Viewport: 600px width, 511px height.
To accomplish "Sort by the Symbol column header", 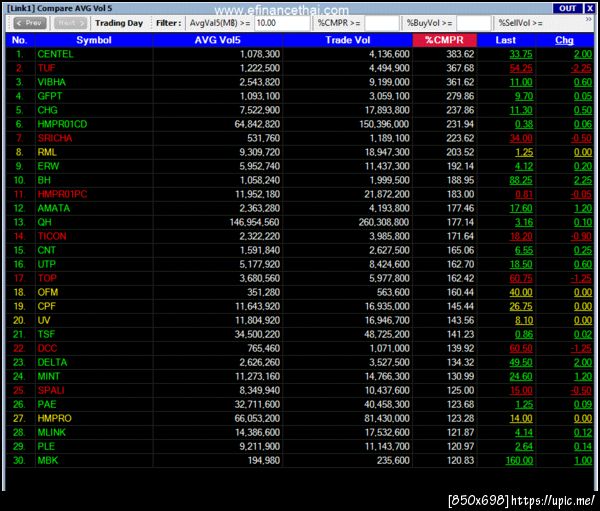I will point(94,40).
